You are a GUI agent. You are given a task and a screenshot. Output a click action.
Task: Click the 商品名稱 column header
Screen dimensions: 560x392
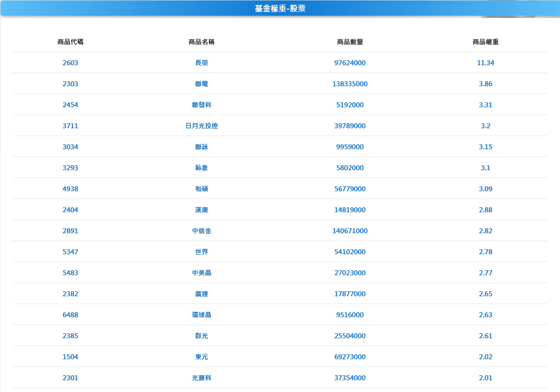(x=202, y=42)
